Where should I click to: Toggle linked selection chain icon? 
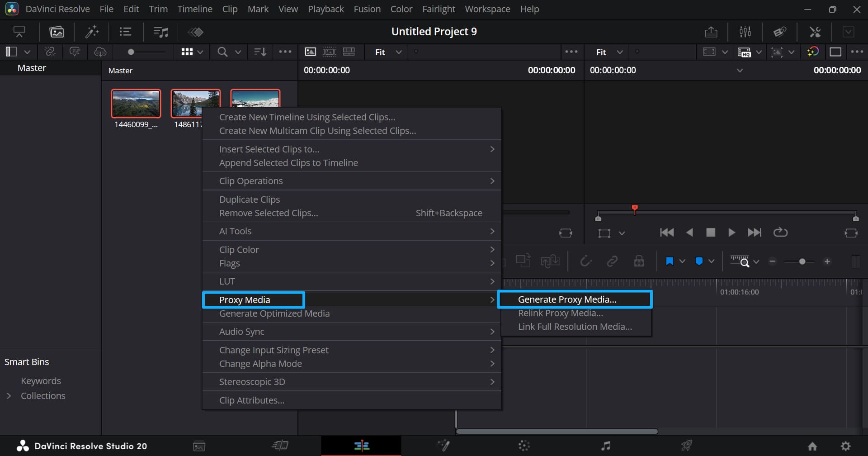[613, 261]
